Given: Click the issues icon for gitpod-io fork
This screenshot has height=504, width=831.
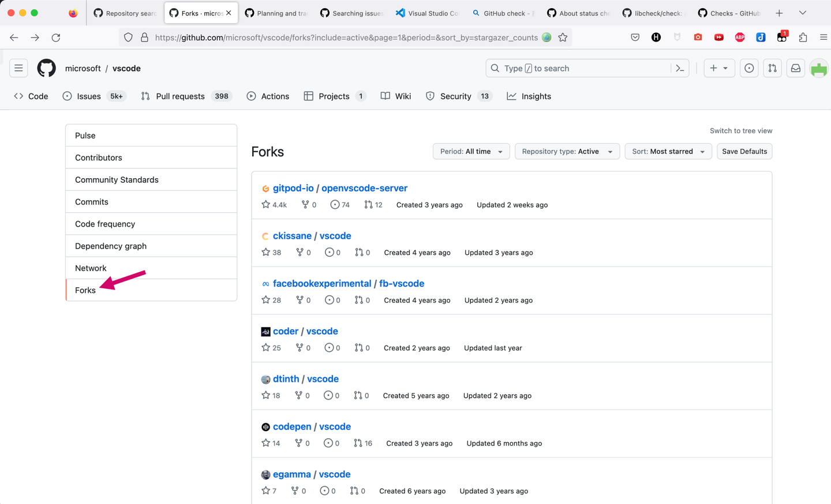Looking at the screenshot, I should (x=335, y=205).
